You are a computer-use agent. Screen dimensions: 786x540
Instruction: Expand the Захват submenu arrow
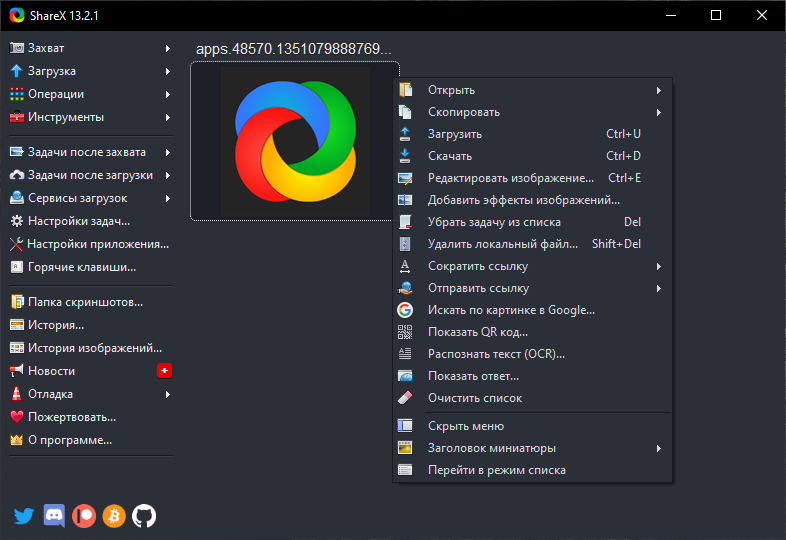point(168,48)
